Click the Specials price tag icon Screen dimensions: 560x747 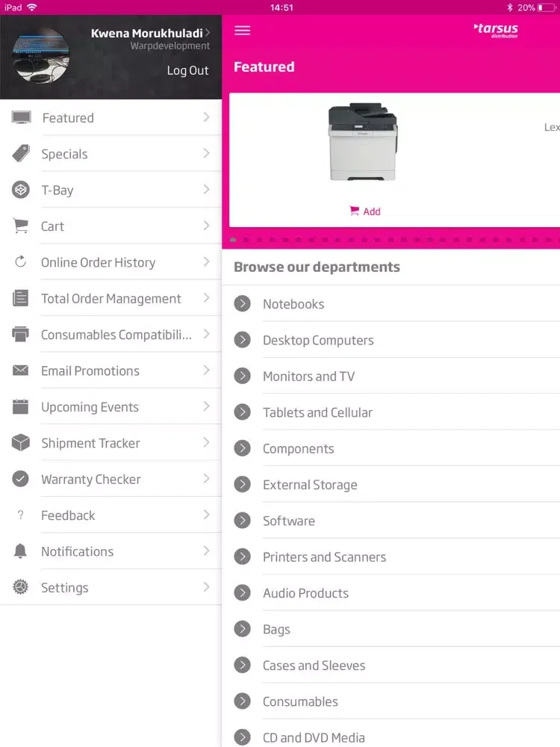tap(21, 154)
